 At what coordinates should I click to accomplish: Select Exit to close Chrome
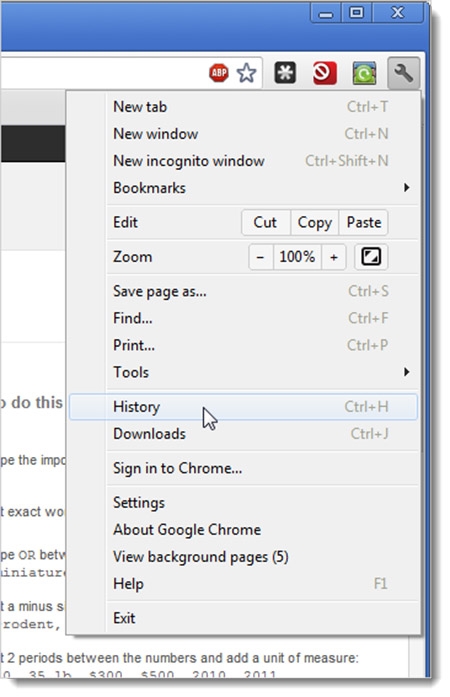[244, 618]
